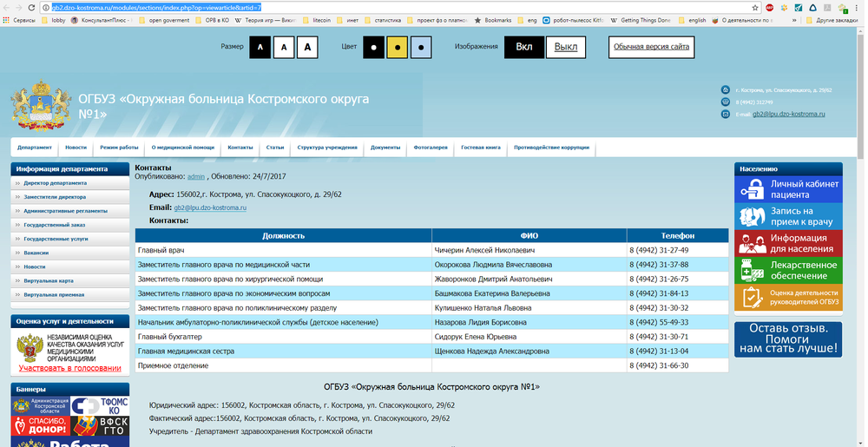This screenshot has width=868, height=447.
Task: Select the Чичерин Алексей Николаевич cell
Action: coord(529,250)
